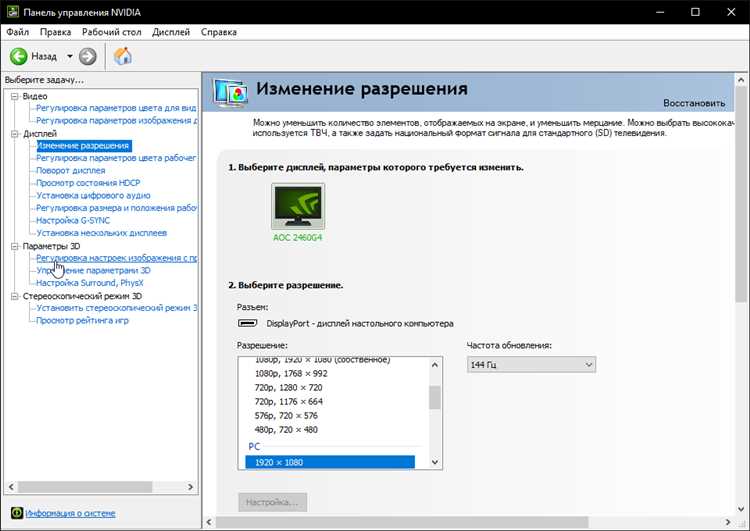
Task: Open Настройка Surround, PhysX task
Action: tap(90, 283)
